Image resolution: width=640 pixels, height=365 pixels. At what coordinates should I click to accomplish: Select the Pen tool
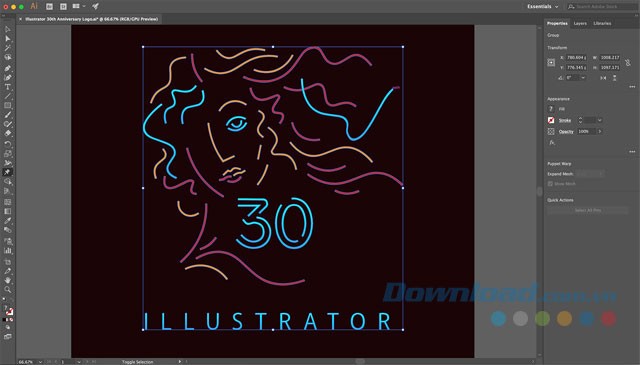7,68
